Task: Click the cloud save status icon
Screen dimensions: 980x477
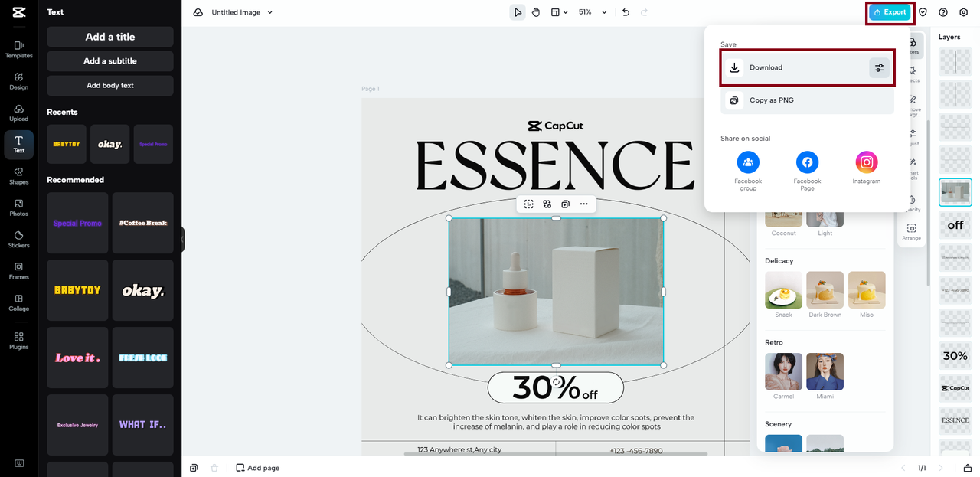Action: click(198, 12)
